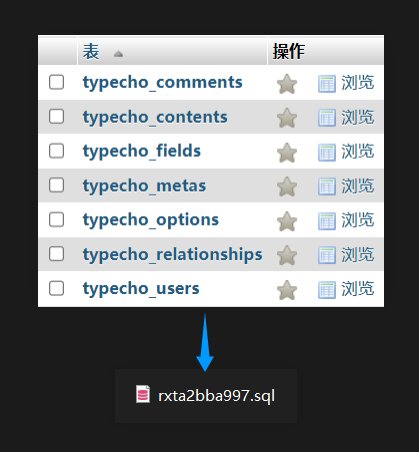Click browse table icon for typecho_options
419x452 pixels.
tap(327, 221)
